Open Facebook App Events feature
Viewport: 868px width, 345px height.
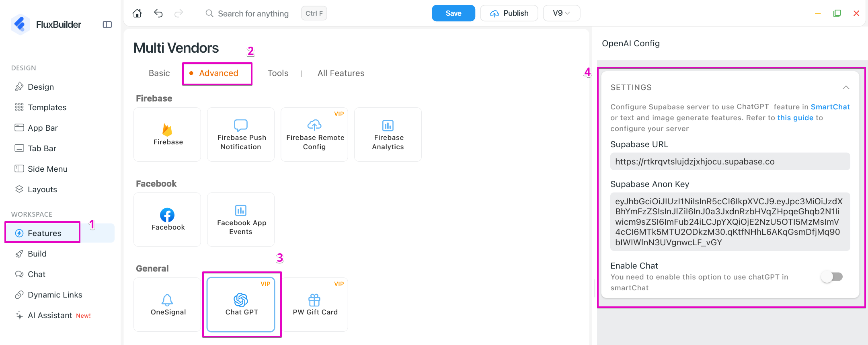(241, 220)
